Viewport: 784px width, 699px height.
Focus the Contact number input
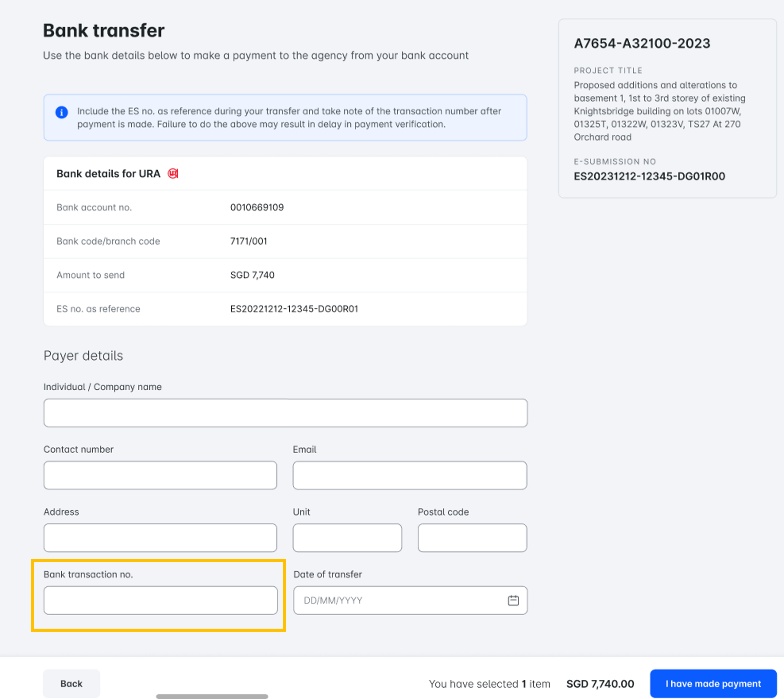point(160,475)
